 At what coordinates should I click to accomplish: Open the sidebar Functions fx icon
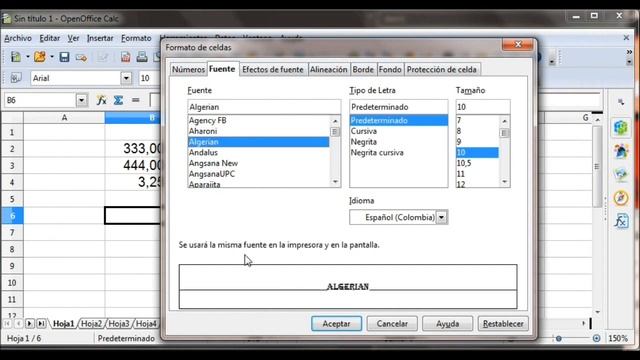[x=621, y=221]
